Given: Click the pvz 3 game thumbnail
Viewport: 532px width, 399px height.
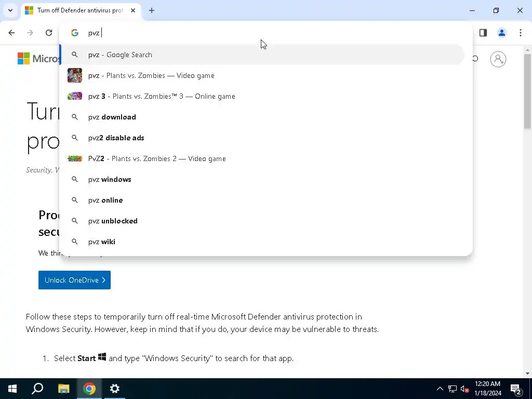Looking at the screenshot, I should 75,96.
